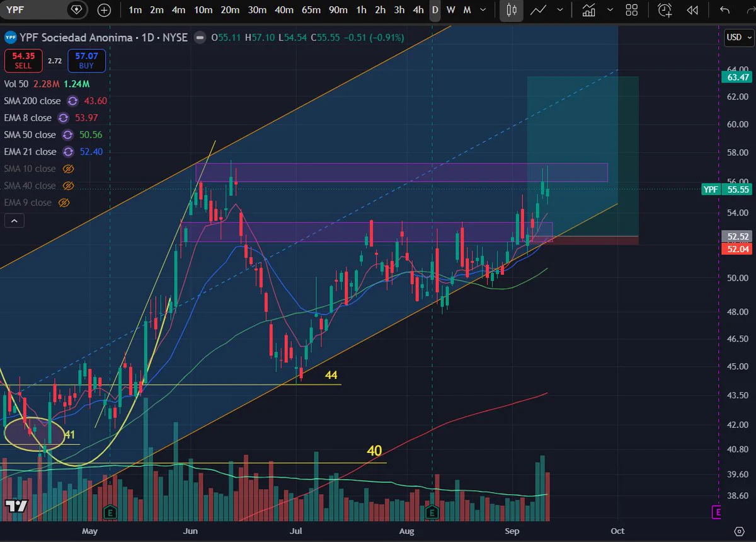Click the diamond icon in the symbol search box
Screen dimensions: 756x542
pos(77,10)
